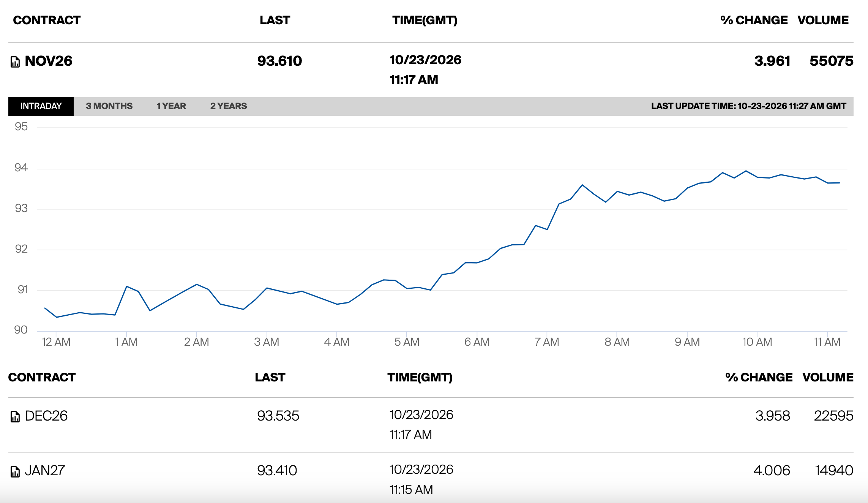Click the chart icon beside NOV26

pyautogui.click(x=15, y=62)
